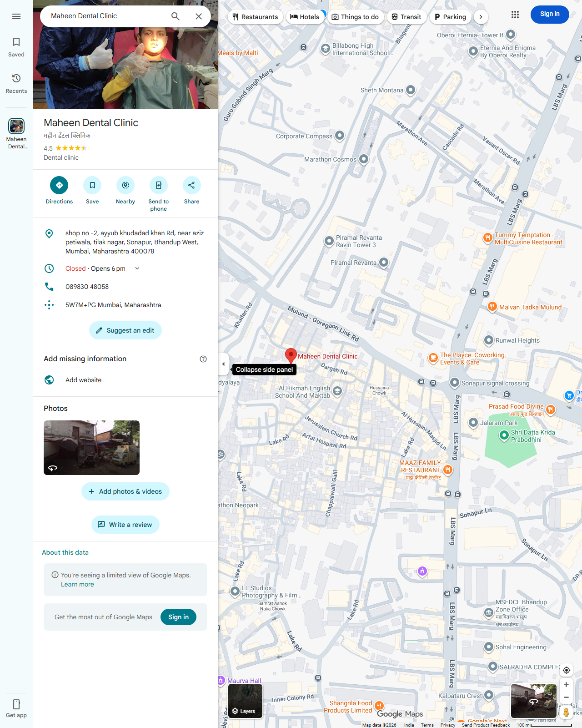
Task: Click Corporate Compass marker
Action: click(340, 135)
